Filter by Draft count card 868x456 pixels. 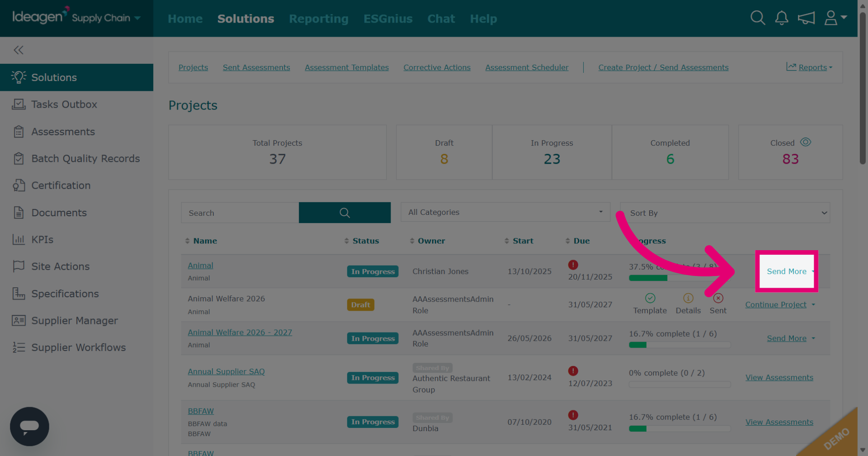[444, 152]
